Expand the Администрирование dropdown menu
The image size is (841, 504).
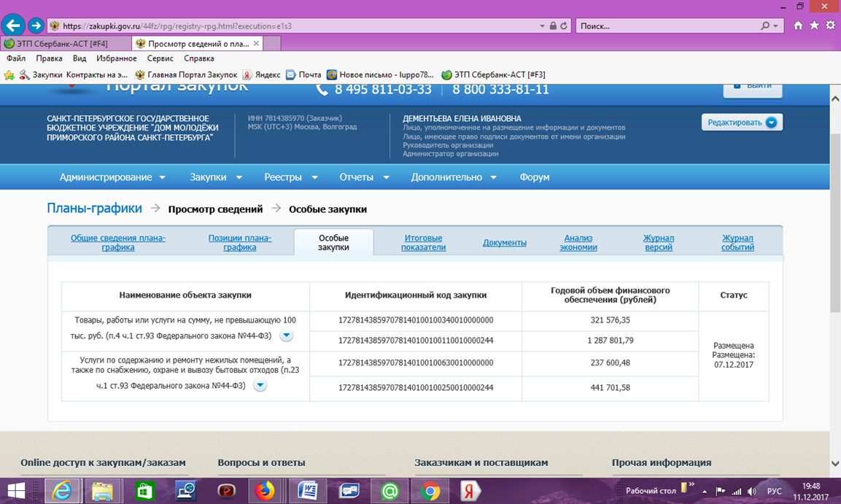(x=112, y=177)
